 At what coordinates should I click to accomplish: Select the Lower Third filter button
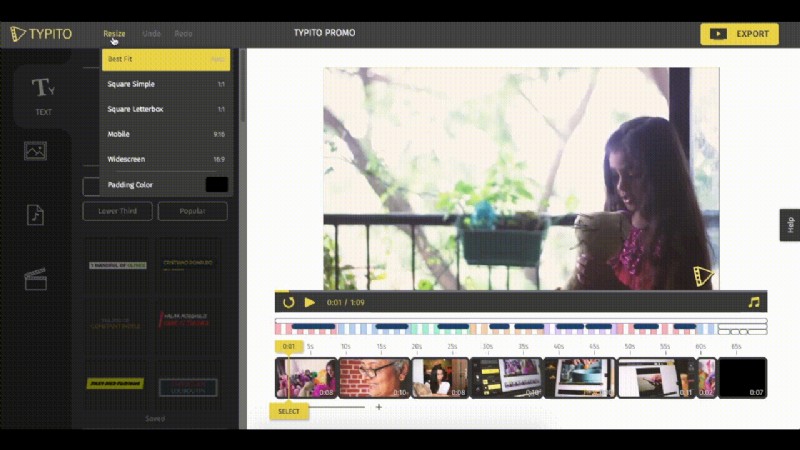[117, 211]
